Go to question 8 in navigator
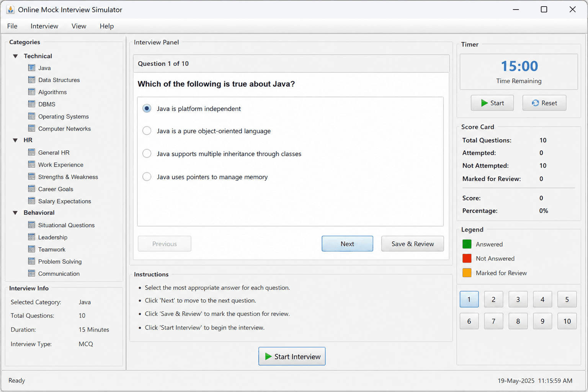588x392 pixels. point(518,321)
